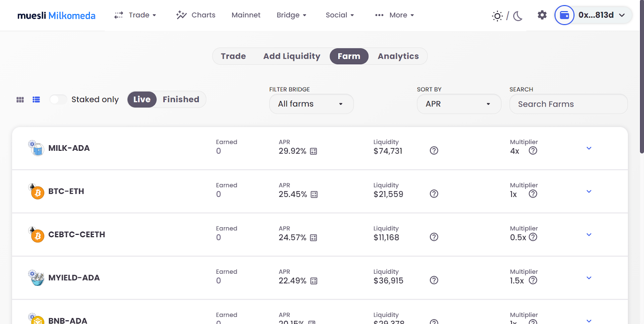Open APR calculator for CEBTC-CEETH
The width and height of the screenshot is (644, 324).
click(314, 238)
